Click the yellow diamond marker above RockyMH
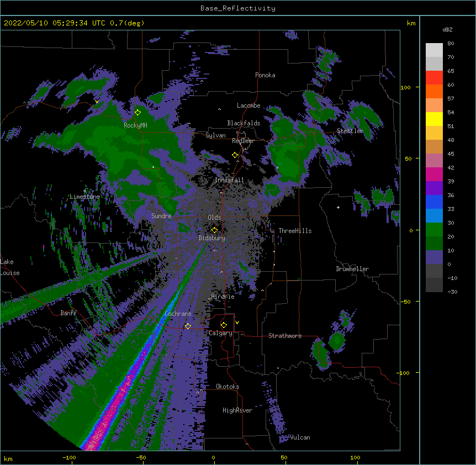 pos(138,112)
